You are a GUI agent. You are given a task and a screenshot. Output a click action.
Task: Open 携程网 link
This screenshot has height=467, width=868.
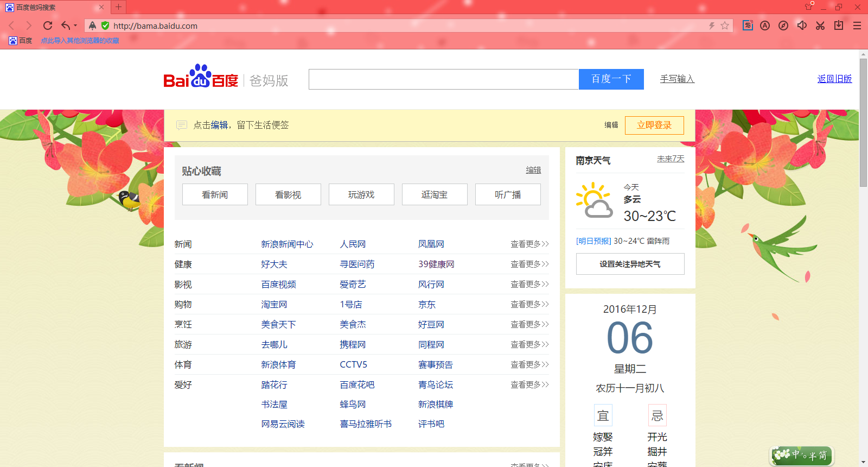353,345
